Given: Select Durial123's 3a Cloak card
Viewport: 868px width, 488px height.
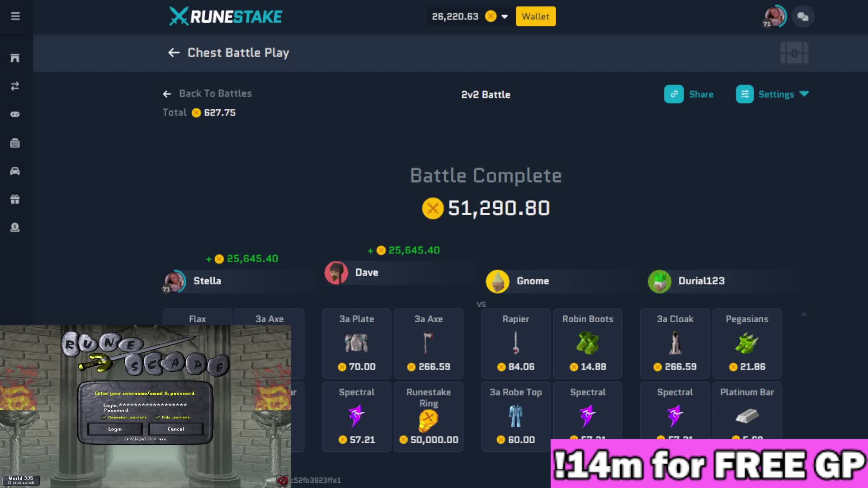Looking at the screenshot, I should tap(675, 343).
